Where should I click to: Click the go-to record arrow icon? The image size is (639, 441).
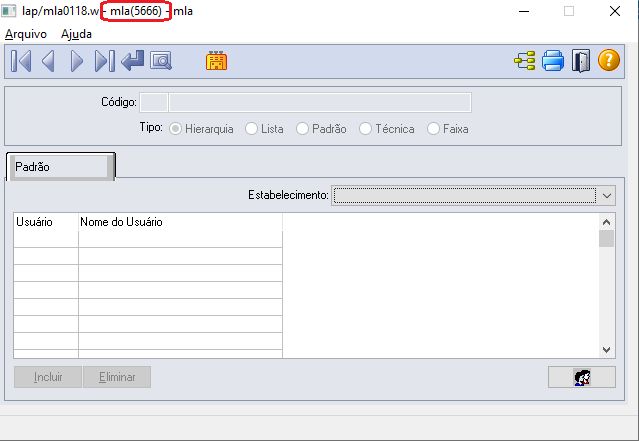point(133,60)
